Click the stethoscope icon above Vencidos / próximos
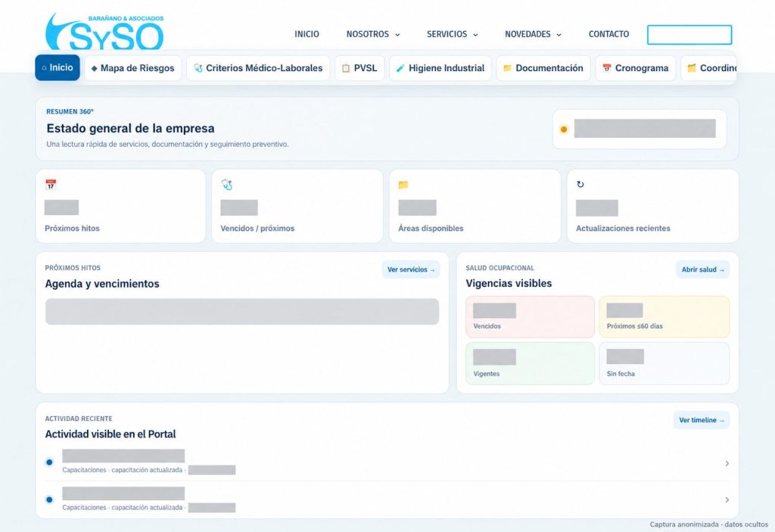Screen dimensions: 775x532 pyautogui.click(x=227, y=185)
